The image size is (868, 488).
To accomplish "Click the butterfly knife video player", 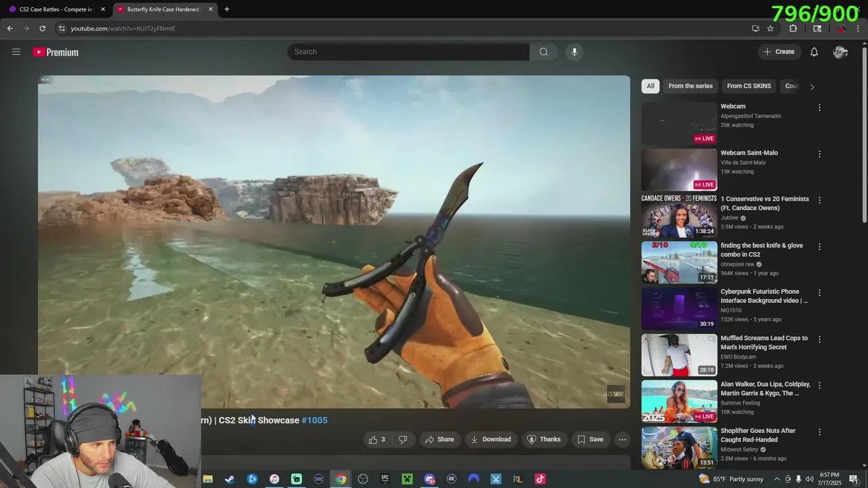I will [x=334, y=242].
